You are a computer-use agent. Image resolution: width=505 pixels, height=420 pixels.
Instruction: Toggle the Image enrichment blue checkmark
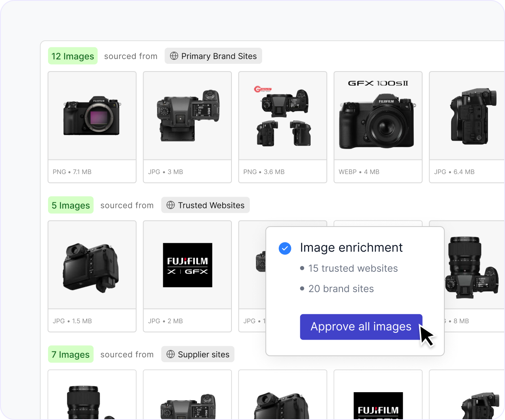285,248
